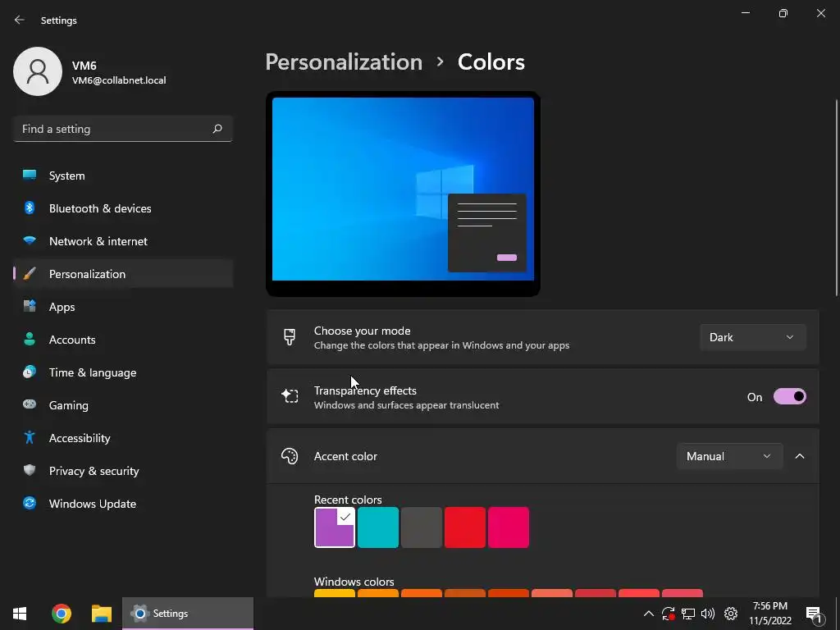Viewport: 840px width, 630px height.
Task: Open the notification center icon
Action: click(x=814, y=614)
